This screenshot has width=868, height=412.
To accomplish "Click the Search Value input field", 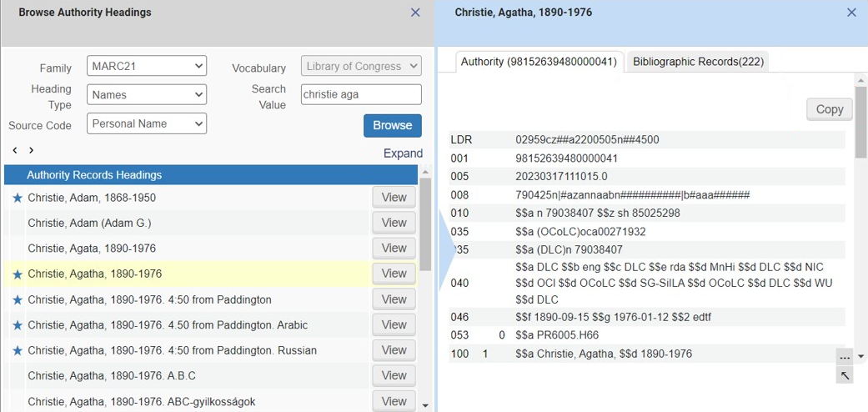I will pyautogui.click(x=362, y=95).
